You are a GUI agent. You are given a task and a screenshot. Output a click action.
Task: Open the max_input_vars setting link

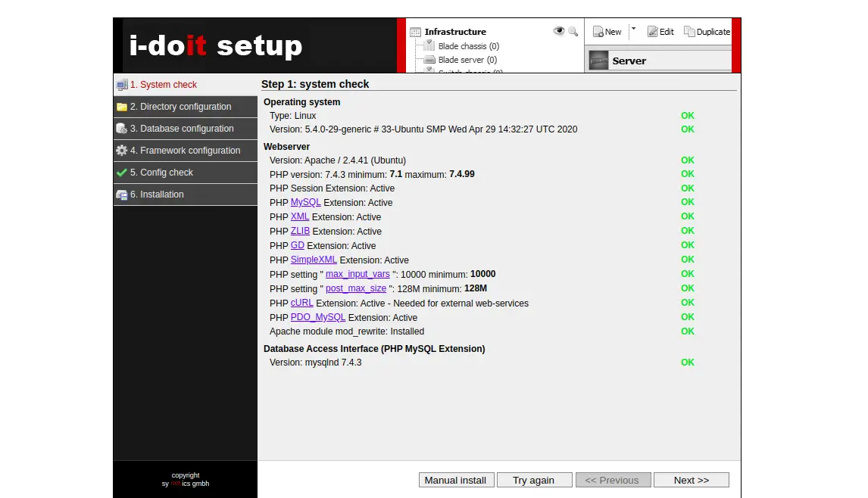coord(358,275)
